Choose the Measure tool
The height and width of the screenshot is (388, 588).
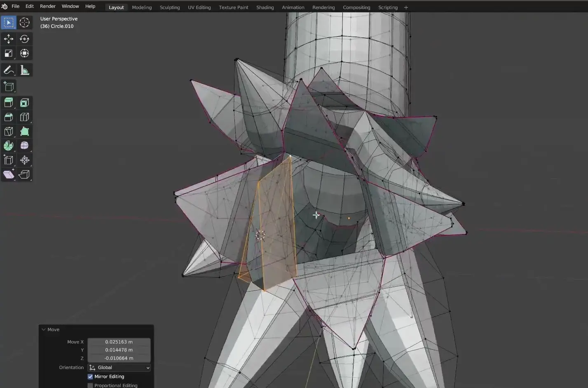point(24,70)
